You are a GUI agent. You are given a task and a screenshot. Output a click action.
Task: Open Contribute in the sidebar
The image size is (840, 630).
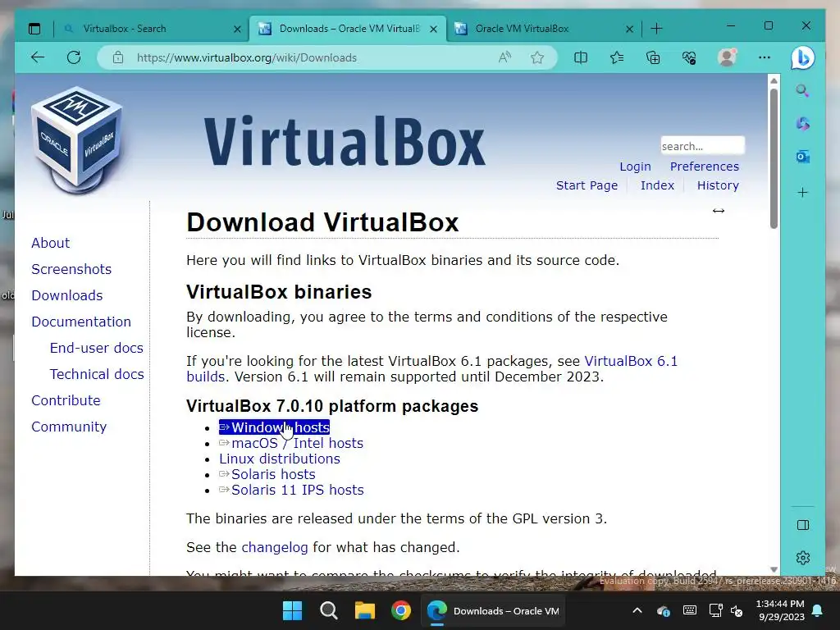66,400
